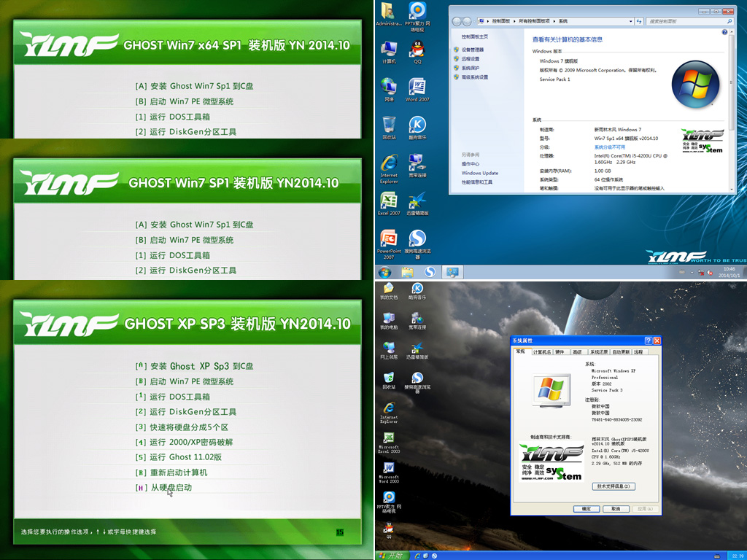Screen dimensions: 747x560
Task: Launch Microsoft Excel 2003 shortcut
Action: coord(389,443)
